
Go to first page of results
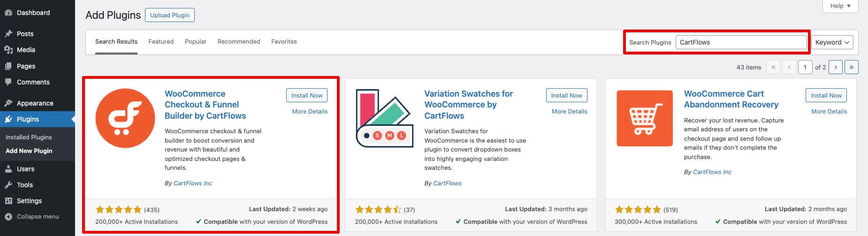pos(773,67)
